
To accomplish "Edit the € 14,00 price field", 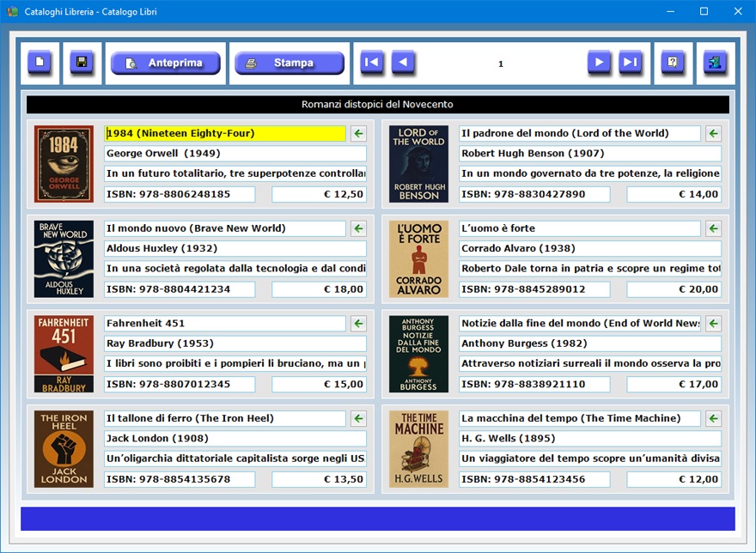I will click(674, 195).
